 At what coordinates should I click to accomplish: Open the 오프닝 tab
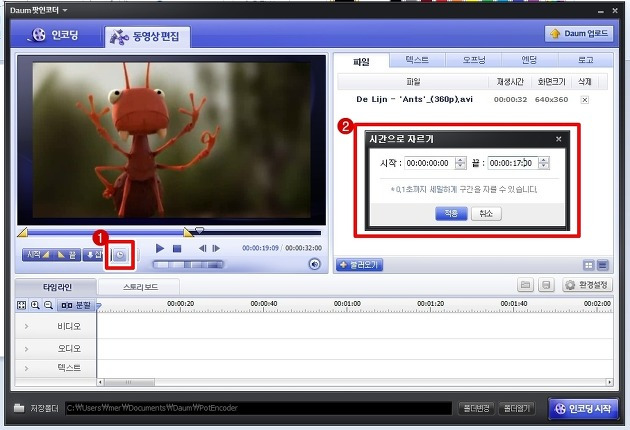coord(473,60)
